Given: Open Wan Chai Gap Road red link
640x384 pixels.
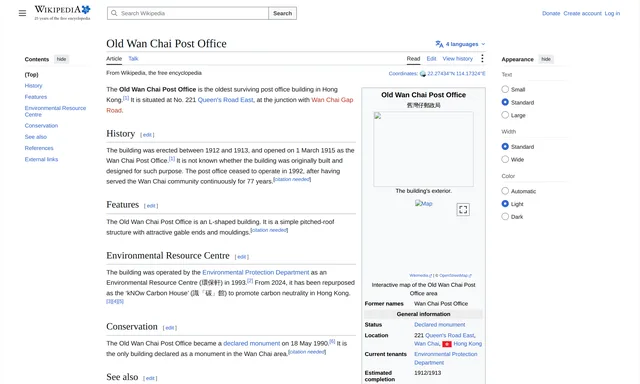Looking at the screenshot, I should pyautogui.click(x=230, y=105).
